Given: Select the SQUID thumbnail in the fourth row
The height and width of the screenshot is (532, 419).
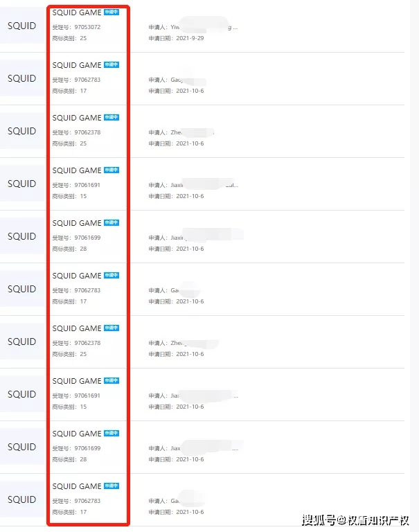Looking at the screenshot, I should (21, 184).
